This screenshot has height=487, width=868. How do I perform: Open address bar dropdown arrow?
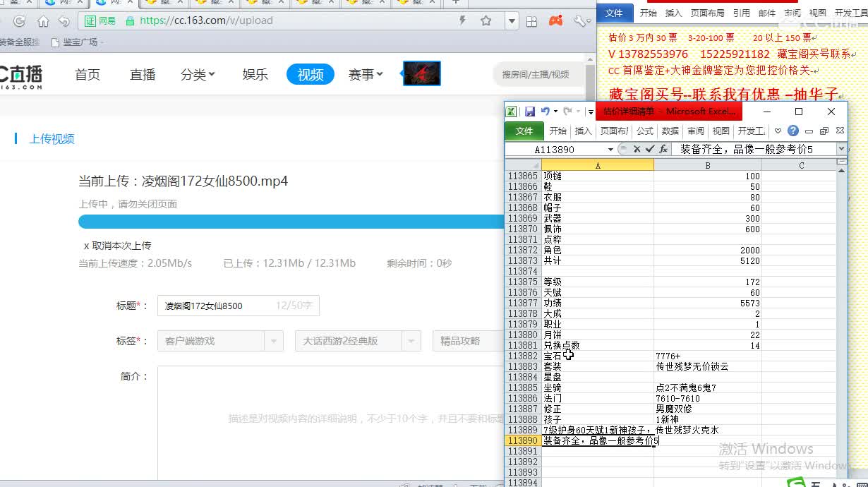point(512,21)
